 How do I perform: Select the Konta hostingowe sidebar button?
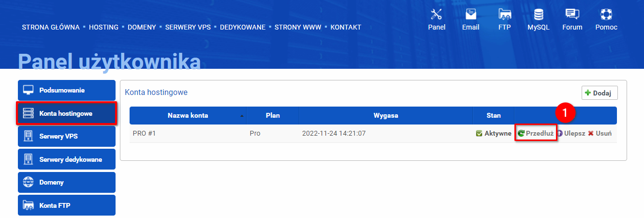67,114
